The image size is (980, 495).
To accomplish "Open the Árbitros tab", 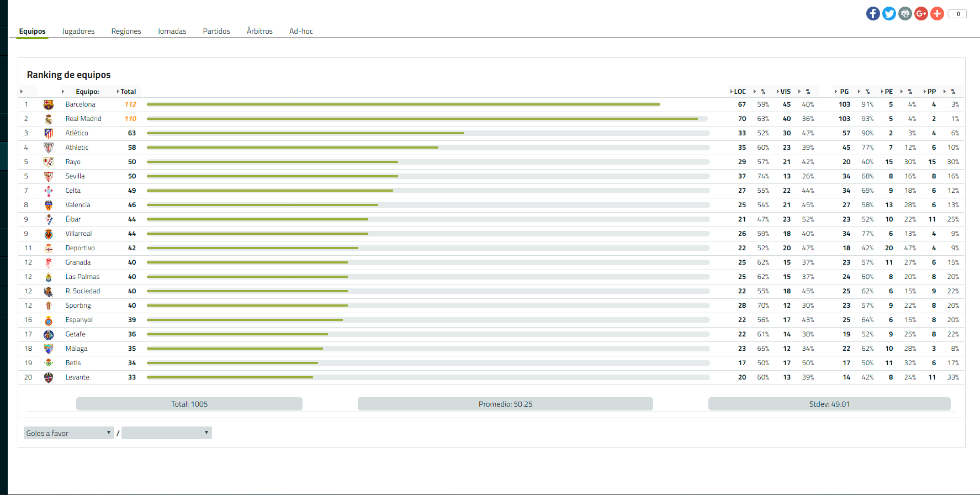I will click(259, 31).
